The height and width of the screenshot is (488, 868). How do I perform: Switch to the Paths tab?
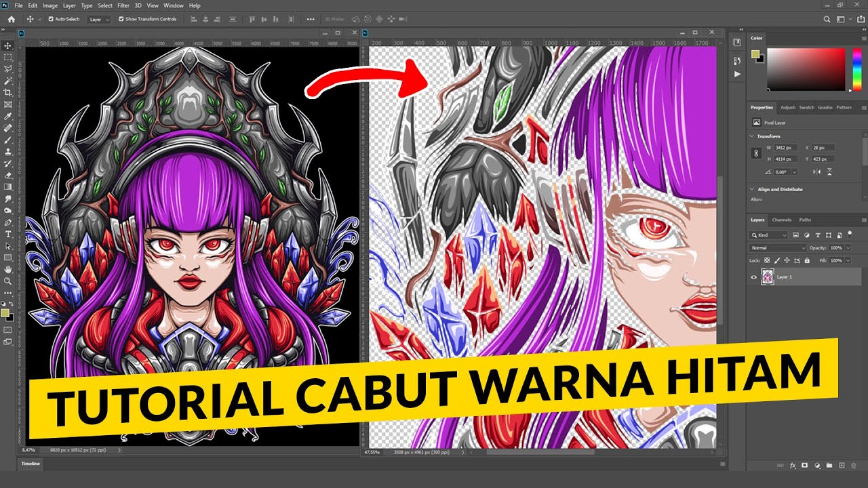click(x=805, y=220)
